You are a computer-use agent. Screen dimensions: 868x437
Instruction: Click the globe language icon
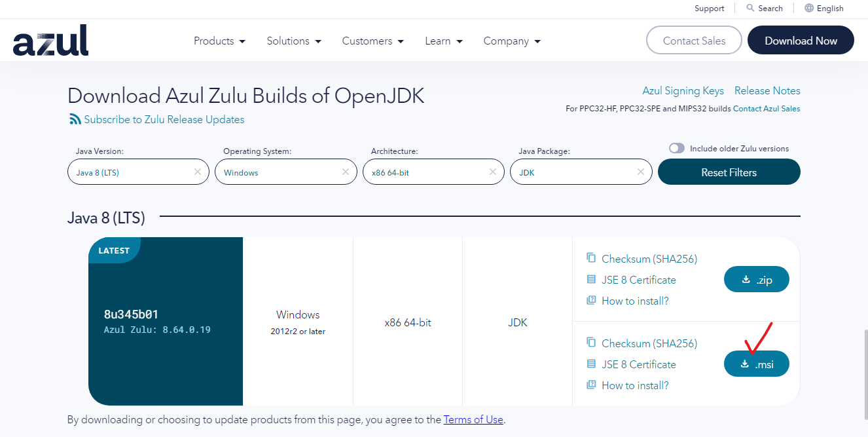[x=809, y=8]
